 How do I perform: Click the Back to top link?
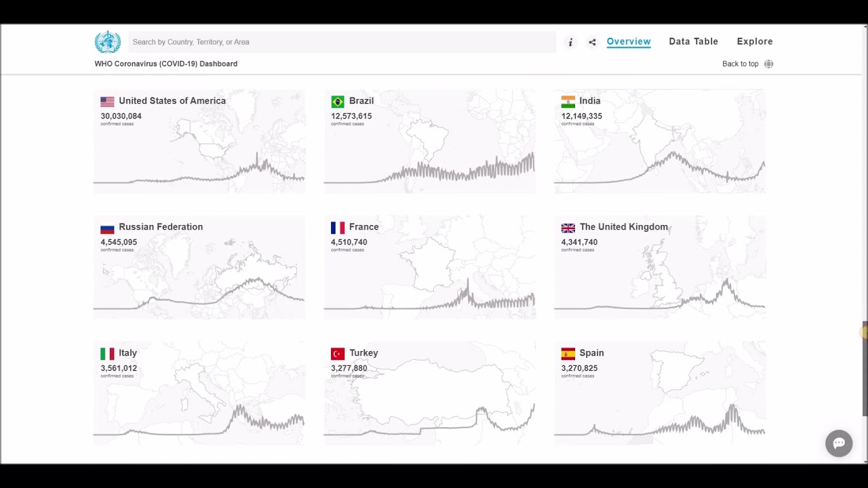click(741, 64)
